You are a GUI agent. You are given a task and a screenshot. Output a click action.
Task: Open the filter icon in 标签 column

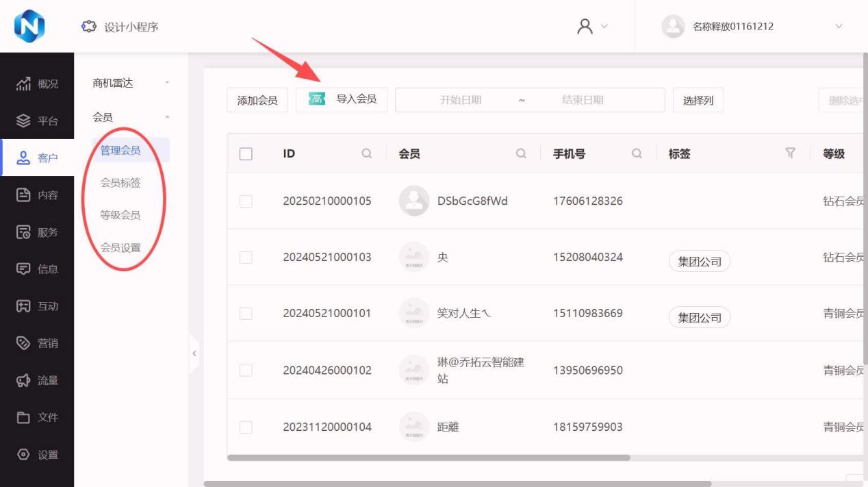point(791,153)
